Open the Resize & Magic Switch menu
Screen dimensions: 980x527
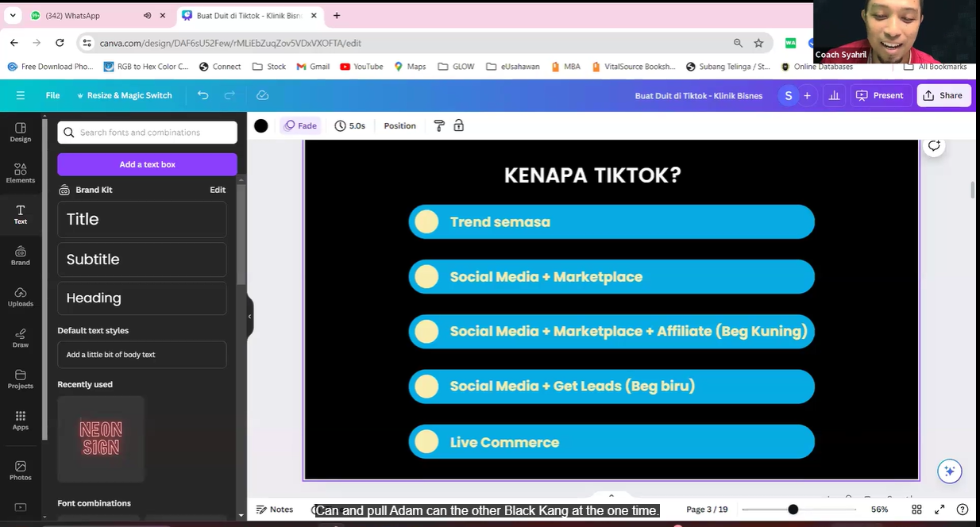point(125,95)
